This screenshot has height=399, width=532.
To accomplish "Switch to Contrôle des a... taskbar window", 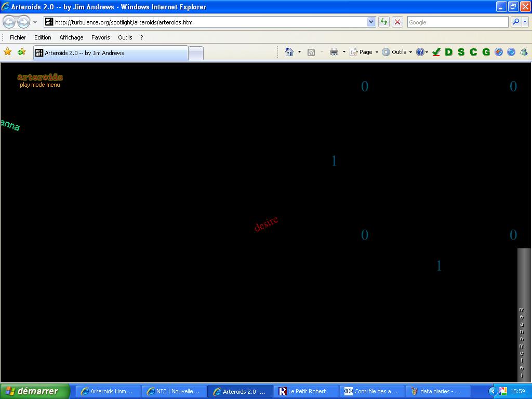I will click(372, 391).
